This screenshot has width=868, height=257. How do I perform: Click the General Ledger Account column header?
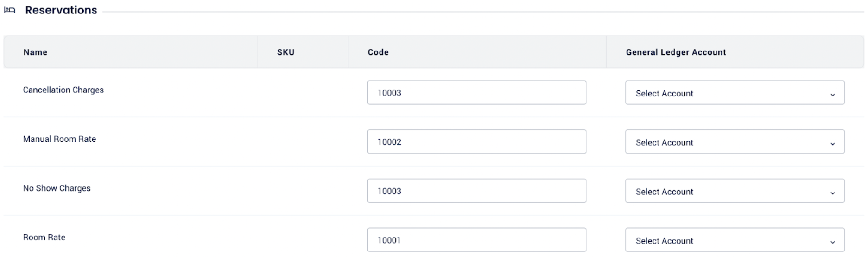(676, 52)
